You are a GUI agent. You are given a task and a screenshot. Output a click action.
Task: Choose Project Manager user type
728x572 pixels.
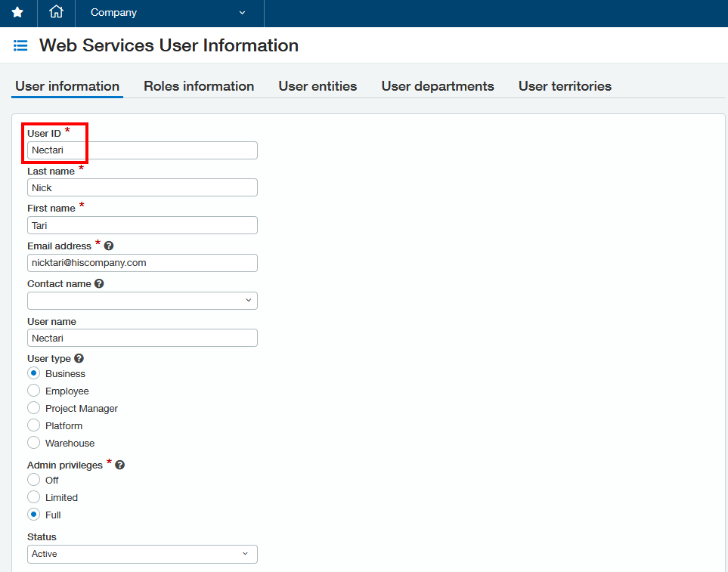coord(33,409)
